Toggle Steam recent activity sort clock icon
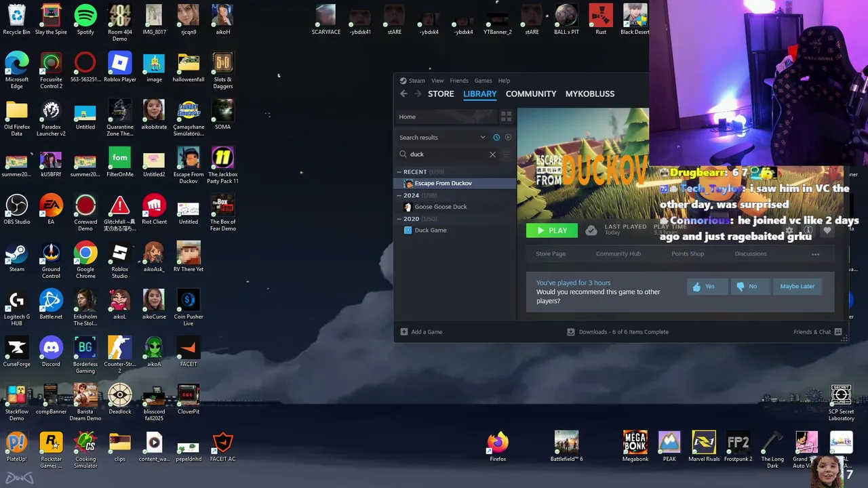 [x=496, y=137]
